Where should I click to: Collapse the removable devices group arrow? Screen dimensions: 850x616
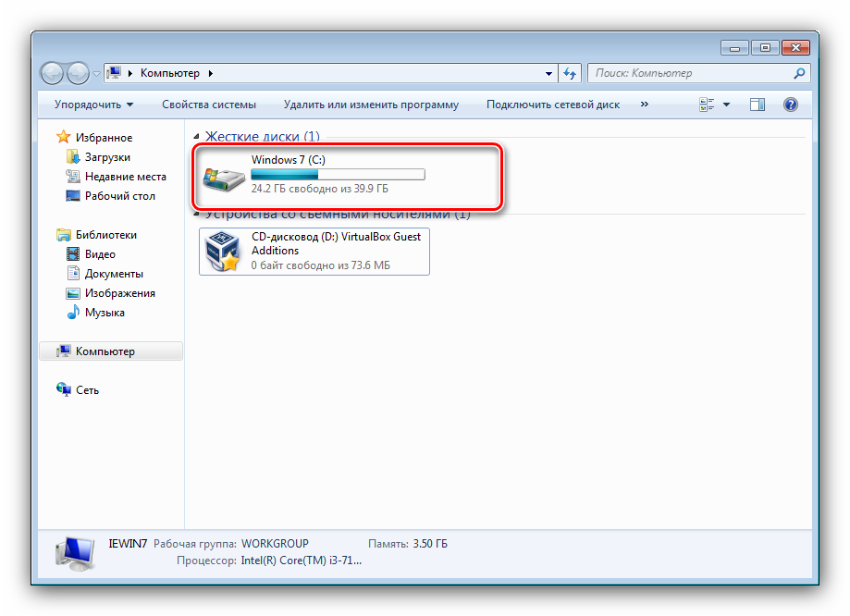tap(196, 215)
